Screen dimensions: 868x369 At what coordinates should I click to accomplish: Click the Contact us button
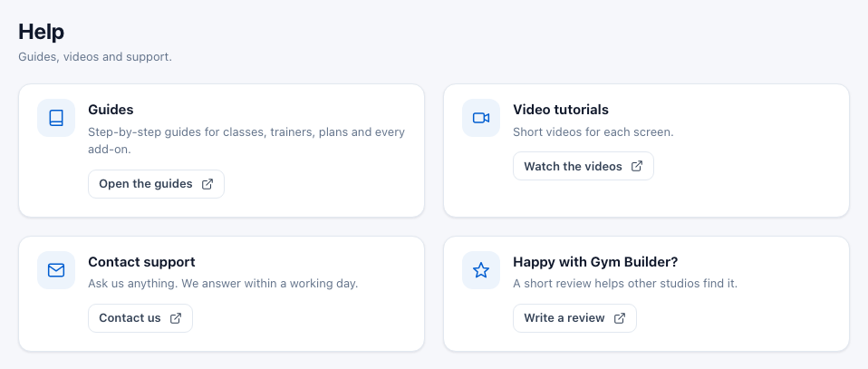point(140,318)
